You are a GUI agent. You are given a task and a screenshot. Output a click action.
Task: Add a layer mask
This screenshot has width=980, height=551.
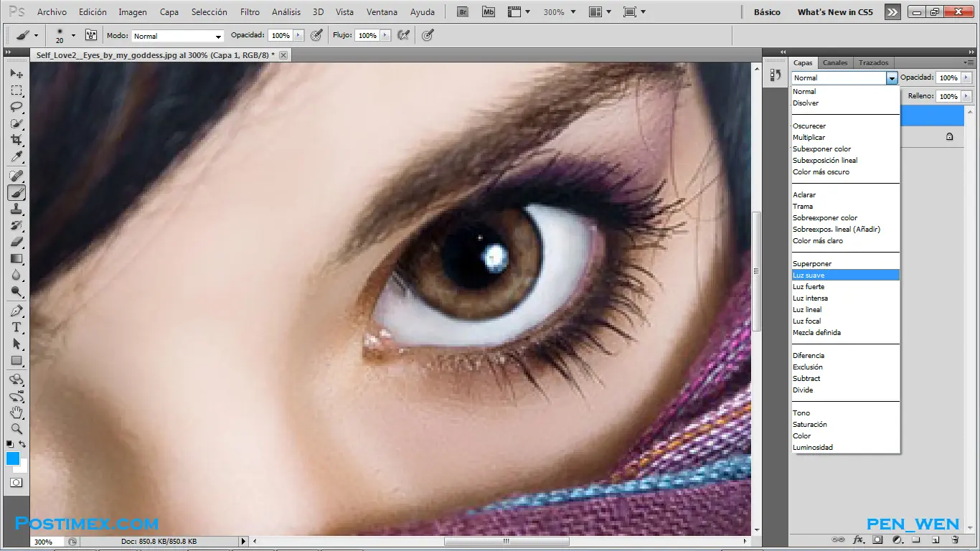click(x=877, y=540)
